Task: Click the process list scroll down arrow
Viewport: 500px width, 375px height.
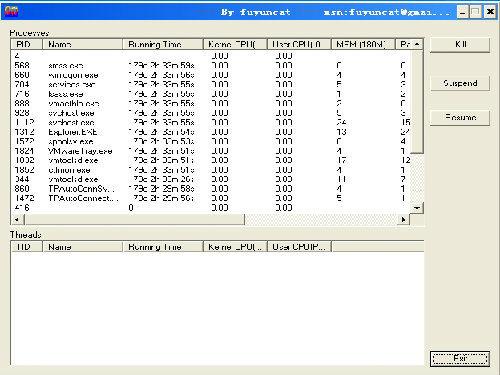Action: click(x=417, y=208)
